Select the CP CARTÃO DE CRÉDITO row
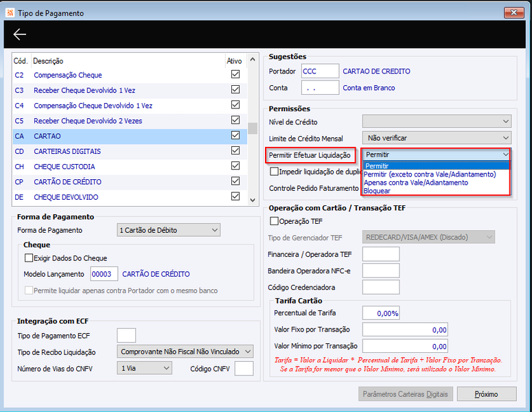 130,182
